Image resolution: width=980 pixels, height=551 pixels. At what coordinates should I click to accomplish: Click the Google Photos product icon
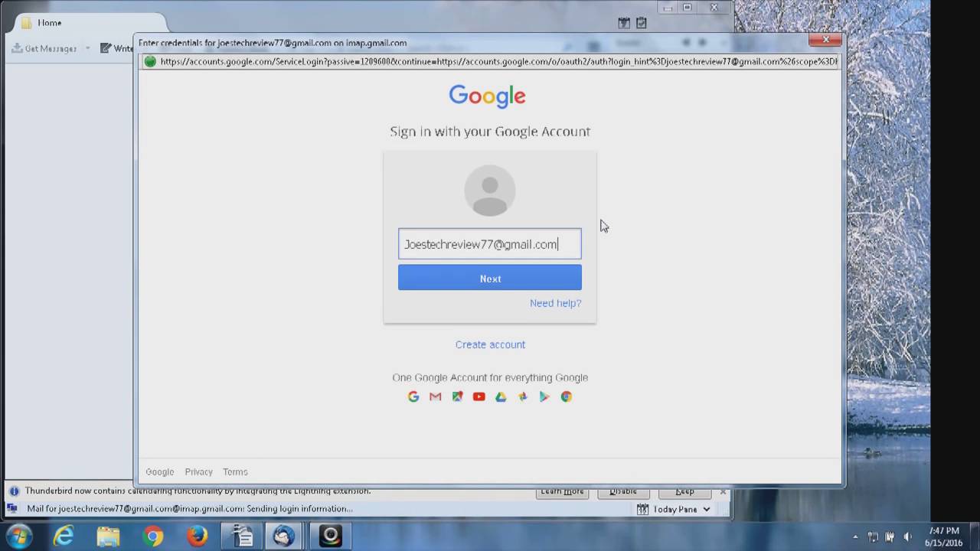click(x=523, y=396)
